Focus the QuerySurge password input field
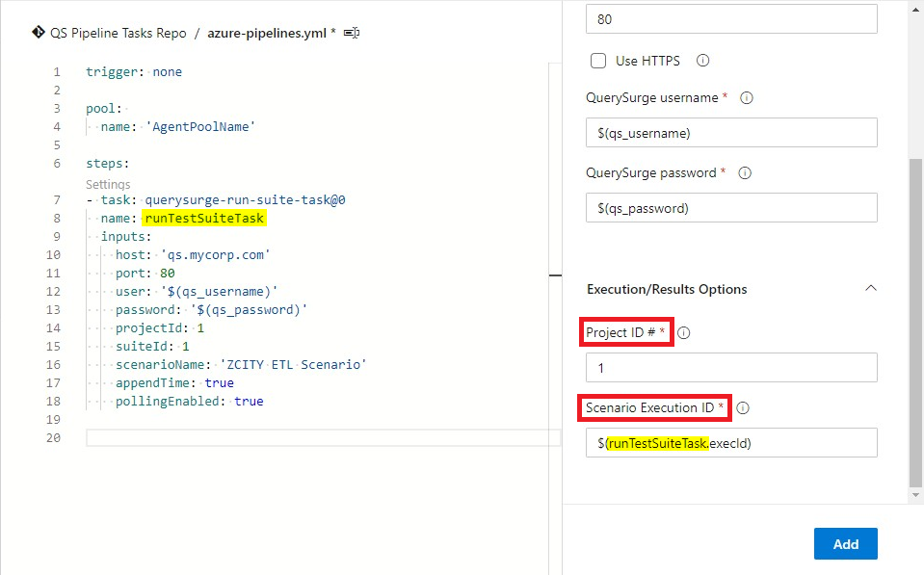This screenshot has height=575, width=924. point(731,207)
